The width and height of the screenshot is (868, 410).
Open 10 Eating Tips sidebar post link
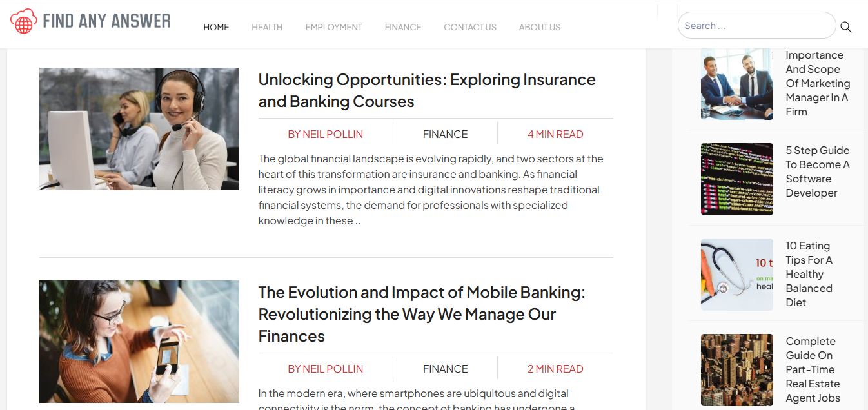pos(809,274)
